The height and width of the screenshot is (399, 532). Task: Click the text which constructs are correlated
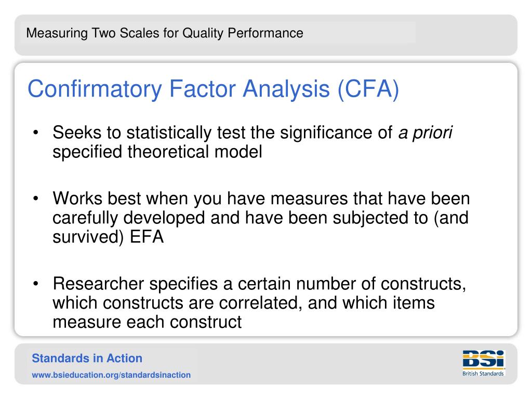tap(177, 303)
